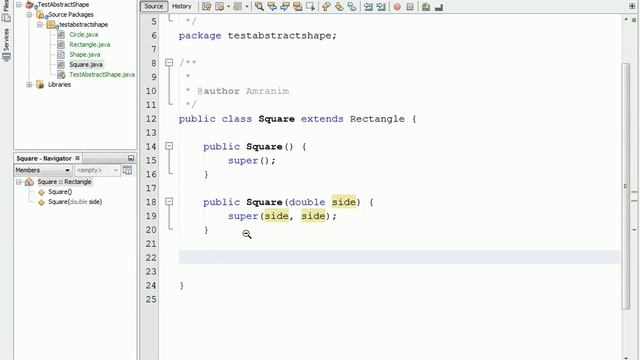Collapse the Square() constructor fold at line 14
Viewport: 640px width, 360px height.
pyautogui.click(x=169, y=146)
